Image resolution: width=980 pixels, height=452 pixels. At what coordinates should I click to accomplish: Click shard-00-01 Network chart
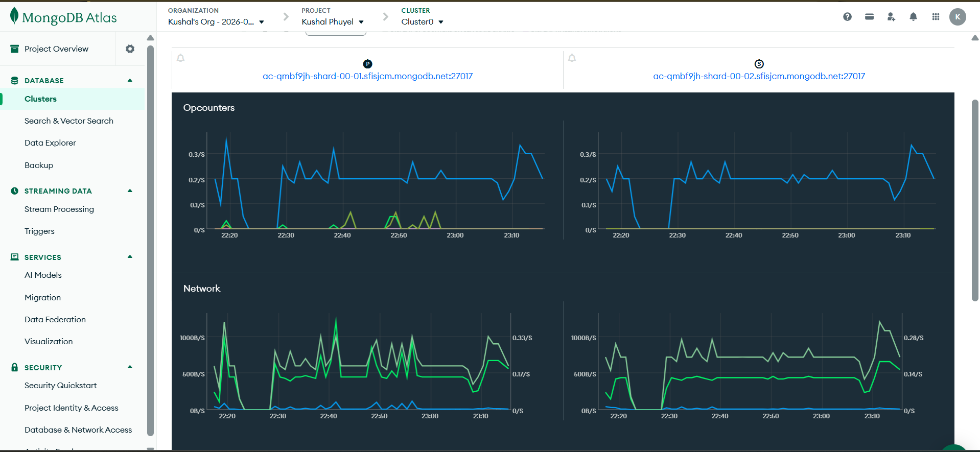click(359, 362)
